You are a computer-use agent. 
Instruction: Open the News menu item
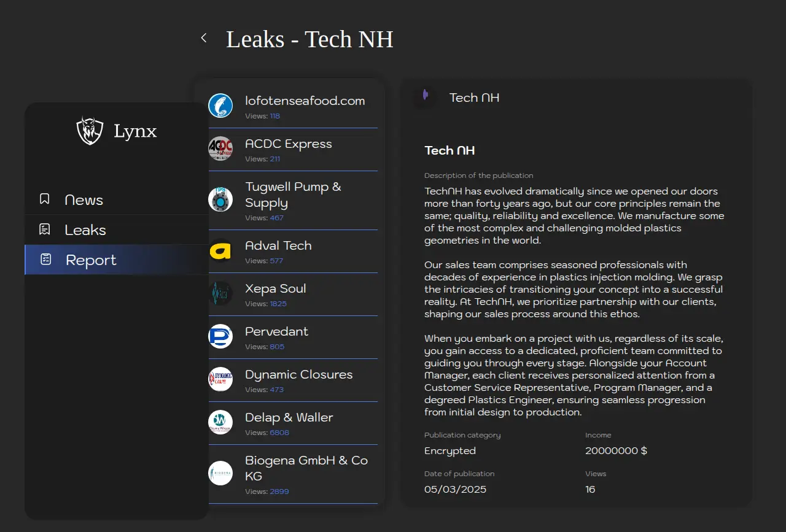point(84,200)
